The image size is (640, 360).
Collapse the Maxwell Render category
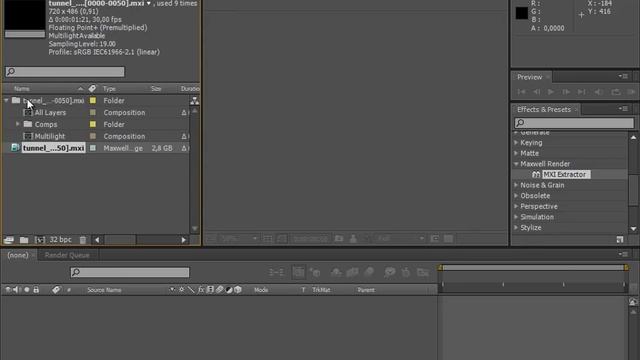coord(516,164)
